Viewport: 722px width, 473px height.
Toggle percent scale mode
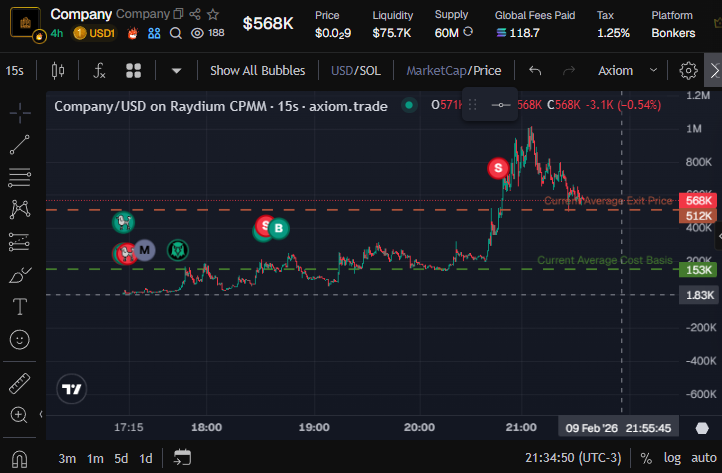pos(646,458)
